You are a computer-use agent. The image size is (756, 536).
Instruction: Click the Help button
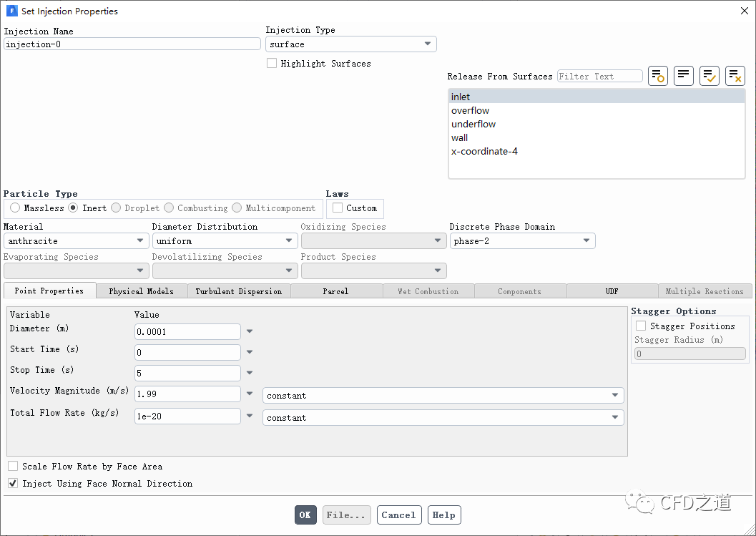444,515
